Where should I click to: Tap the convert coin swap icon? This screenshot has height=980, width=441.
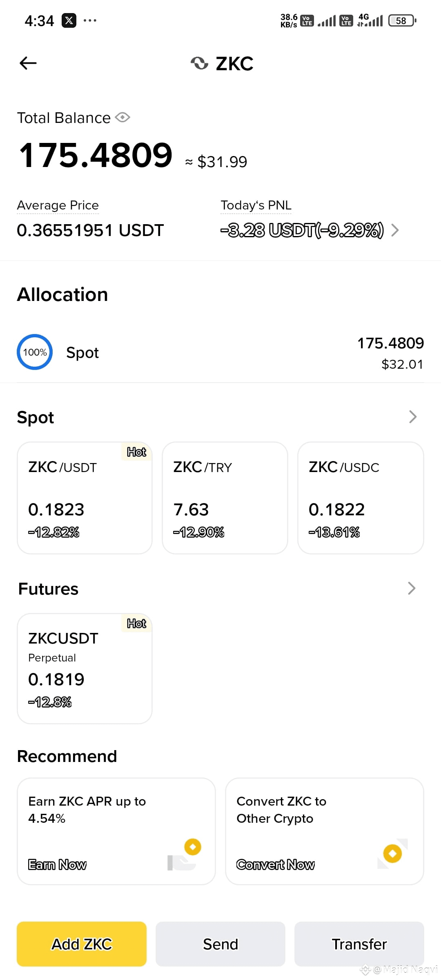click(x=392, y=853)
